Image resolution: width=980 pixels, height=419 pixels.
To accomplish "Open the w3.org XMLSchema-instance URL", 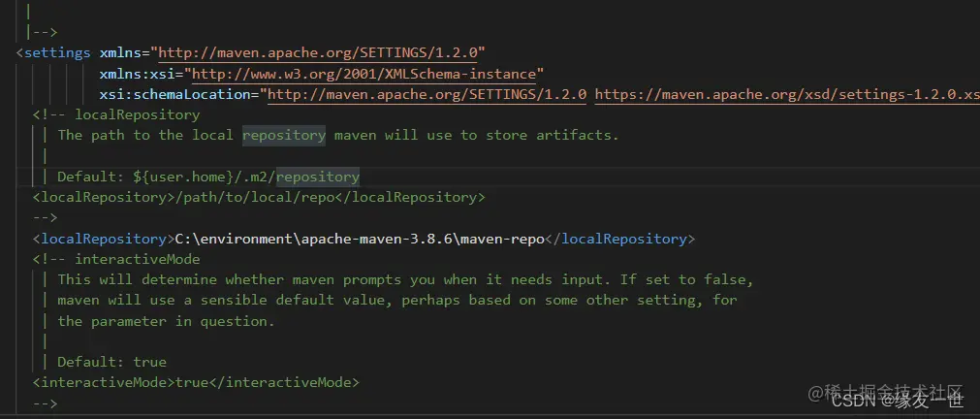I will (364, 74).
